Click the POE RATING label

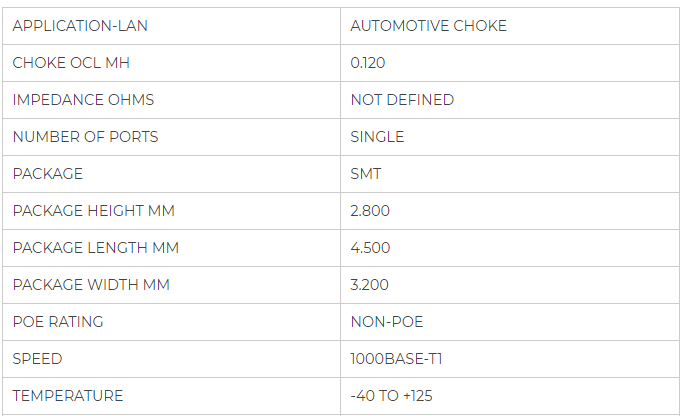coord(58,322)
